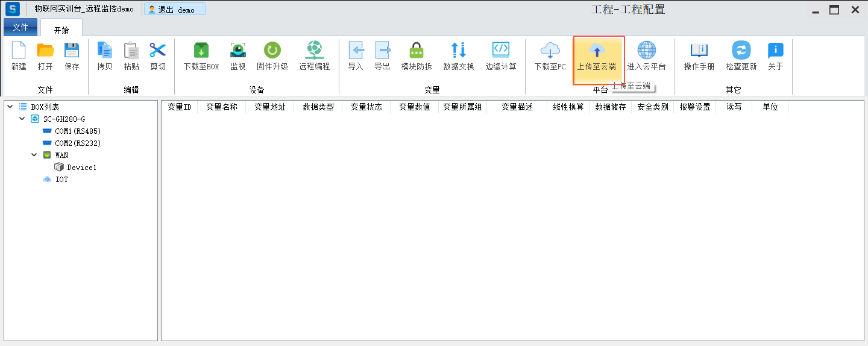Click the 变量名称 column header
868x346 pixels.
pos(221,107)
